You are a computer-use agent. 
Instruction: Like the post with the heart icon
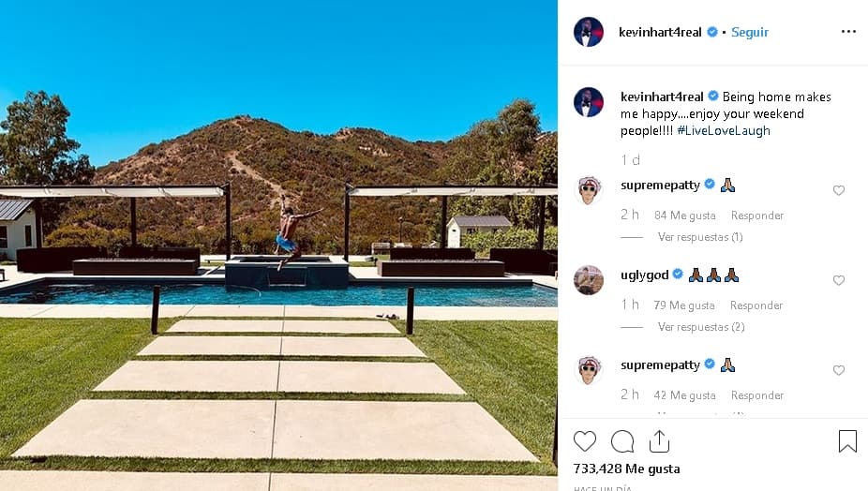pyautogui.click(x=585, y=441)
